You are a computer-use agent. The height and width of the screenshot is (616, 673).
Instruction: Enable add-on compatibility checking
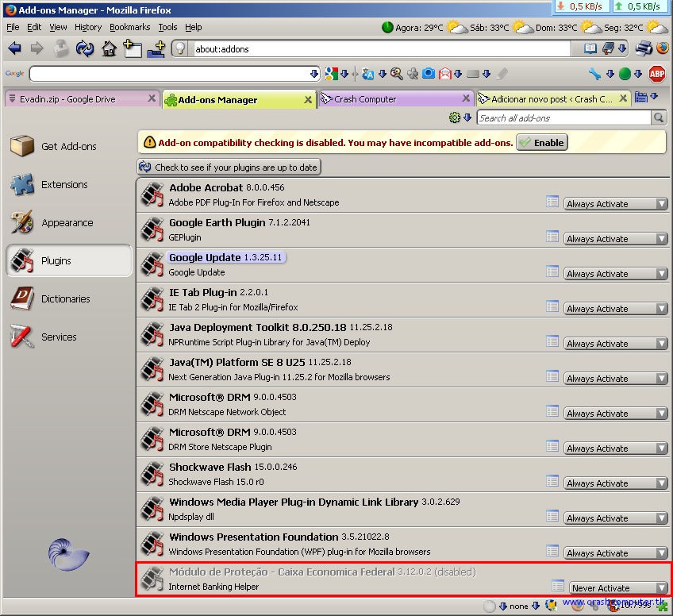click(x=542, y=143)
